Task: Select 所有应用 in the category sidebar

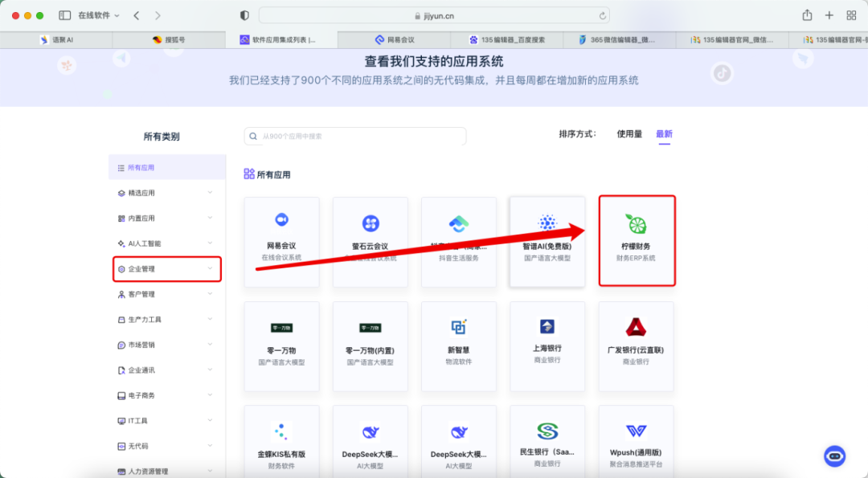Action: pyautogui.click(x=167, y=168)
